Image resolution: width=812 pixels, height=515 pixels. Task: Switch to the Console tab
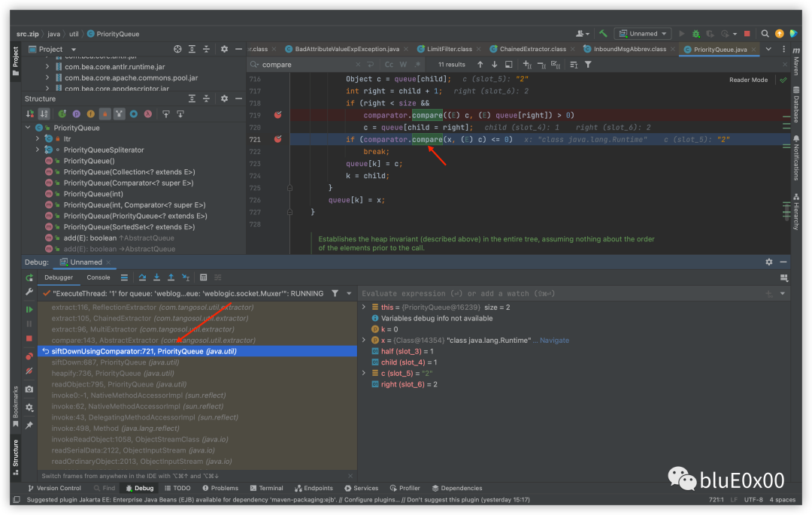(98, 277)
